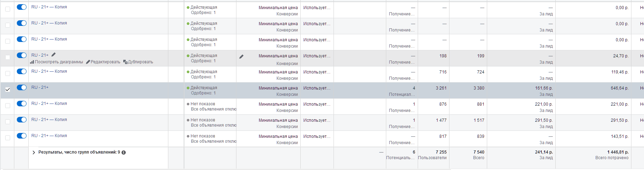644x170 pixels.
Task: Click Минимальная цена in the 3 261 reach row
Action: [x=278, y=88]
